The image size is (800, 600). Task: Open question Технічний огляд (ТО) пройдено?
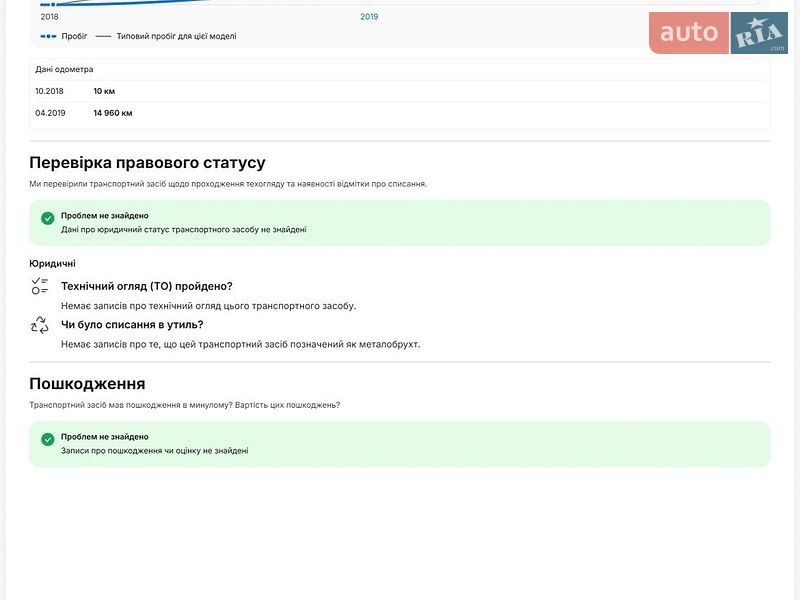146,286
